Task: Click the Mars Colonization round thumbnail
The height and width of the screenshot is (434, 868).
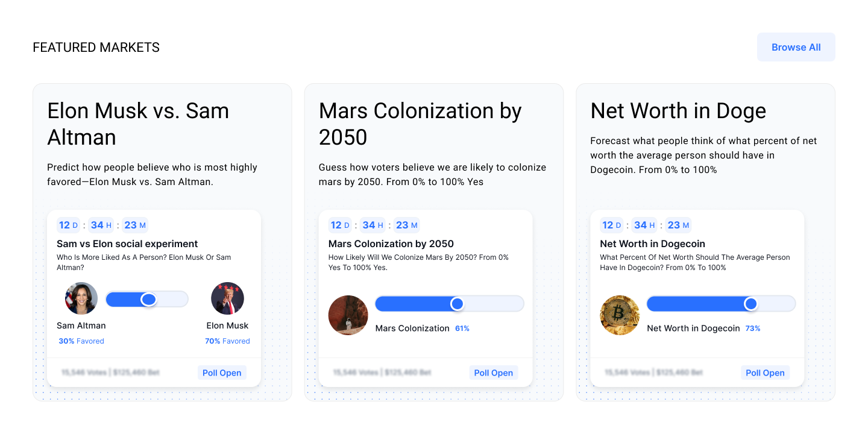Action: pyautogui.click(x=348, y=315)
